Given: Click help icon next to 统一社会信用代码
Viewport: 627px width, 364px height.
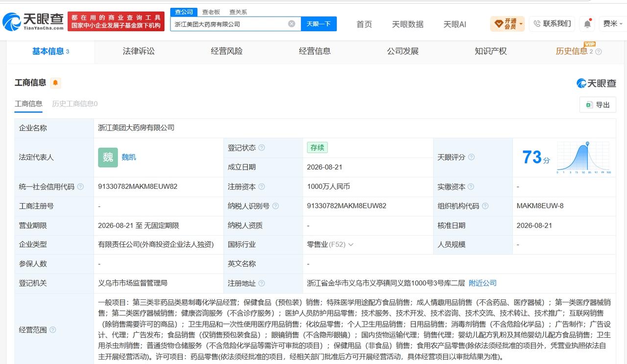Looking at the screenshot, I should point(80,187).
